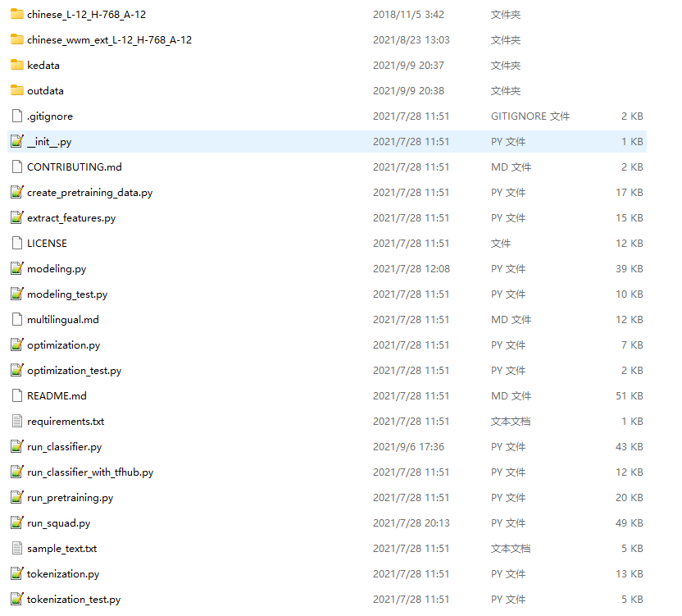The width and height of the screenshot is (682, 616).
Task: Click the modeling_test.py file icon
Action: tap(17, 294)
